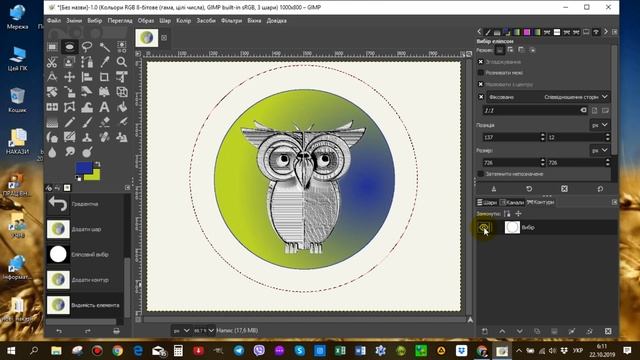Screen dimensions: 640x360
Task: Select Додати контур step in undo history
Action: [84, 280]
